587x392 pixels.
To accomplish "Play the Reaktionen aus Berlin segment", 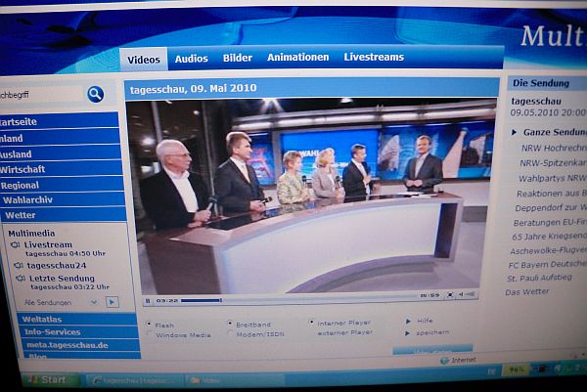I will click(x=552, y=194).
